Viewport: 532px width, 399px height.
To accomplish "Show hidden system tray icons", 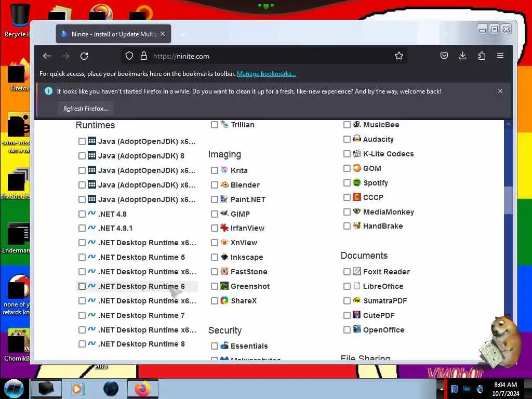I will tap(442, 389).
